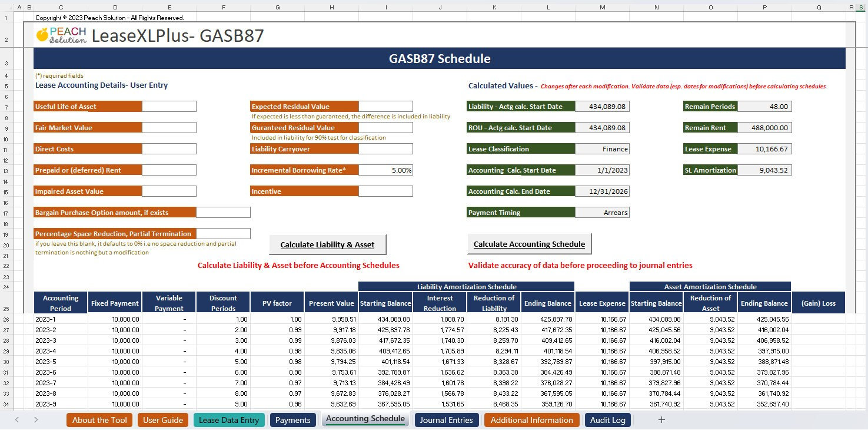Click Asset Amortization Schedule header
868x430 pixels.
(710, 286)
